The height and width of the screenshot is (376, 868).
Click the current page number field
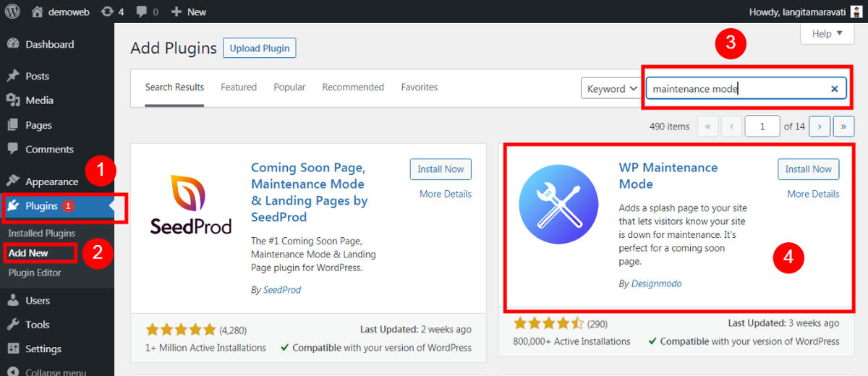(x=762, y=126)
